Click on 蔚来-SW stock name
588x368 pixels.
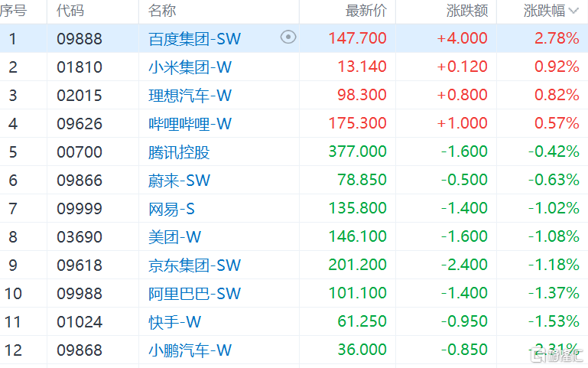tap(179, 180)
